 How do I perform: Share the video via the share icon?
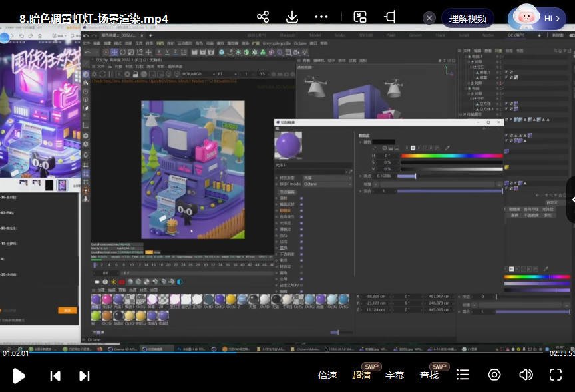click(262, 17)
